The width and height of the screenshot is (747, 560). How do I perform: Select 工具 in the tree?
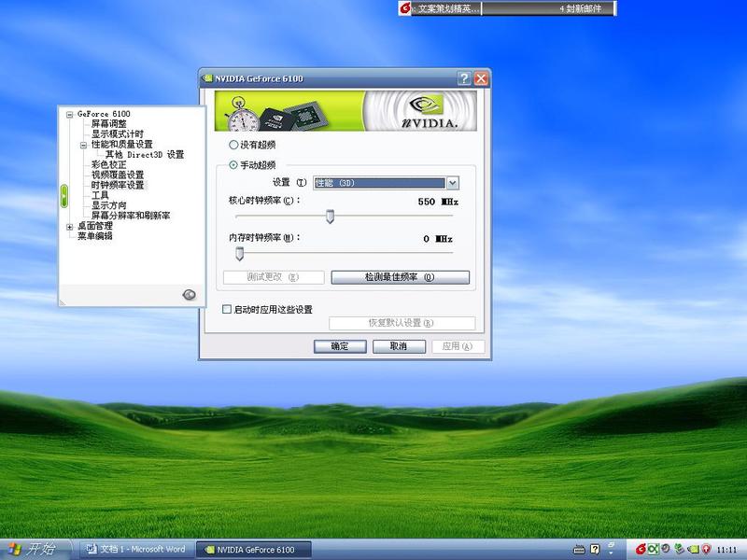pyautogui.click(x=100, y=195)
